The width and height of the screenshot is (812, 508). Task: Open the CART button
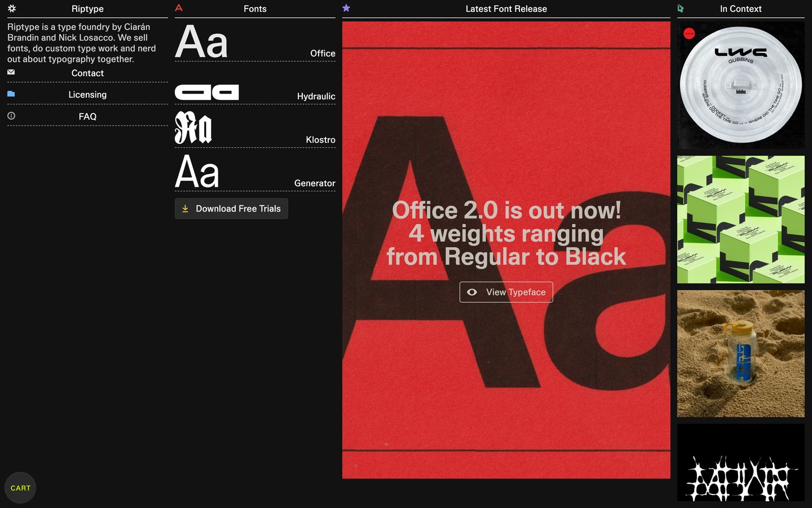point(20,488)
